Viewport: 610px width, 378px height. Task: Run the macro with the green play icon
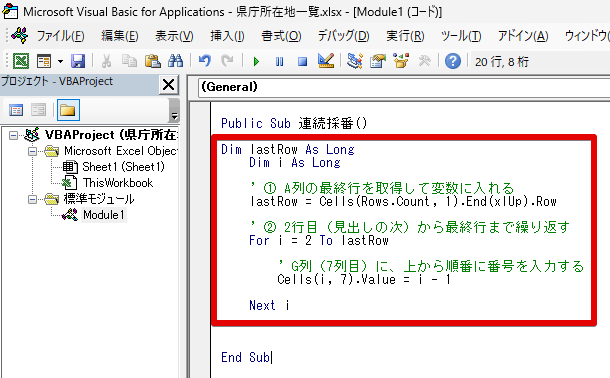tap(256, 61)
